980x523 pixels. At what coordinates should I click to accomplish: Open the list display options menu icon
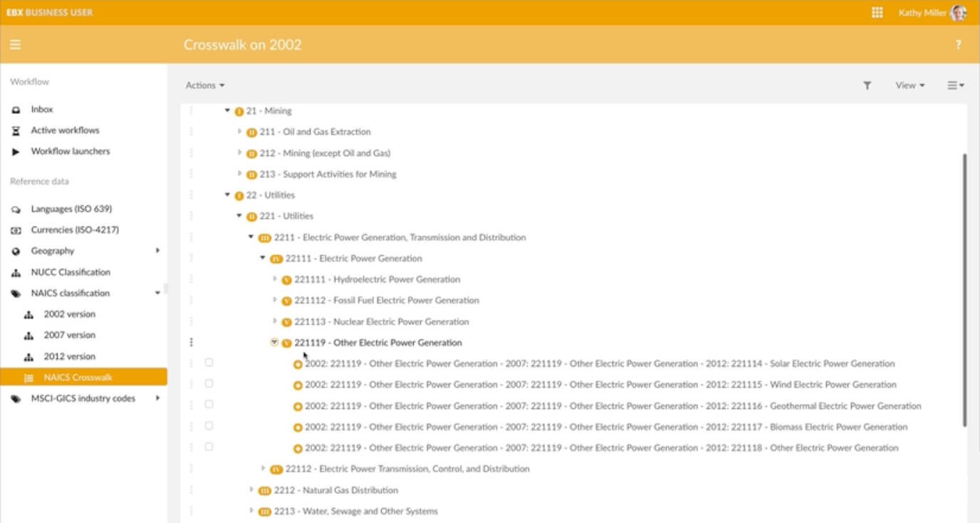tap(955, 86)
